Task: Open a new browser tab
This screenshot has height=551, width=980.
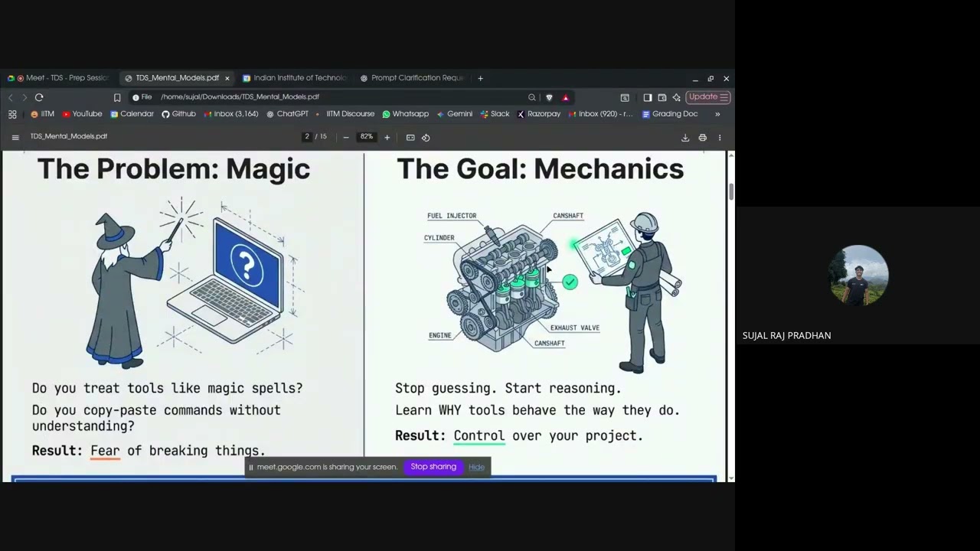Action: point(480,78)
